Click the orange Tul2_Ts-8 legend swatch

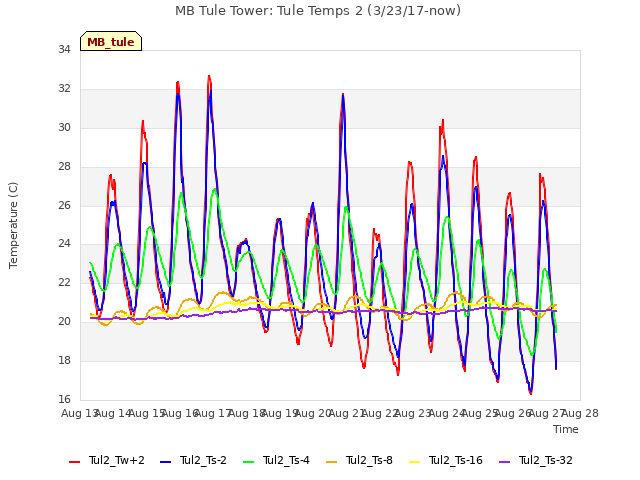point(331,462)
